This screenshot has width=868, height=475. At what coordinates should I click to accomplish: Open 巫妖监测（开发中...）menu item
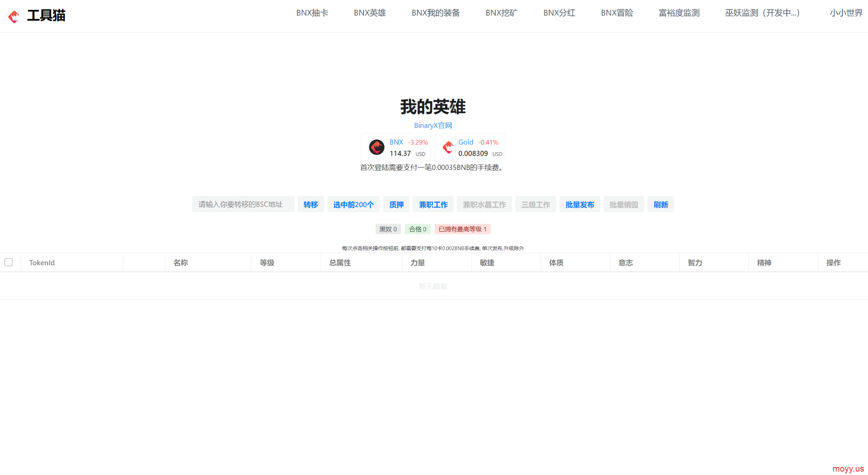[x=764, y=13]
